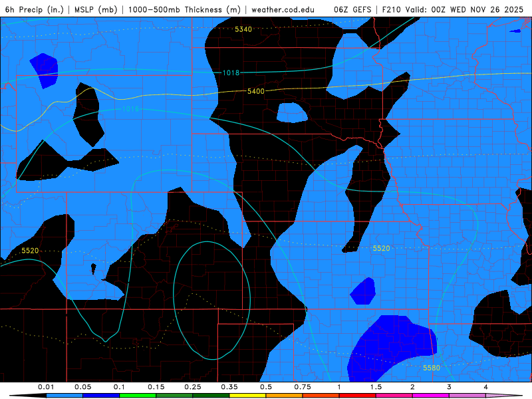Select the bright green 0.1 to 0.15 swatch
The height and width of the screenshot is (399, 532).
(138, 396)
